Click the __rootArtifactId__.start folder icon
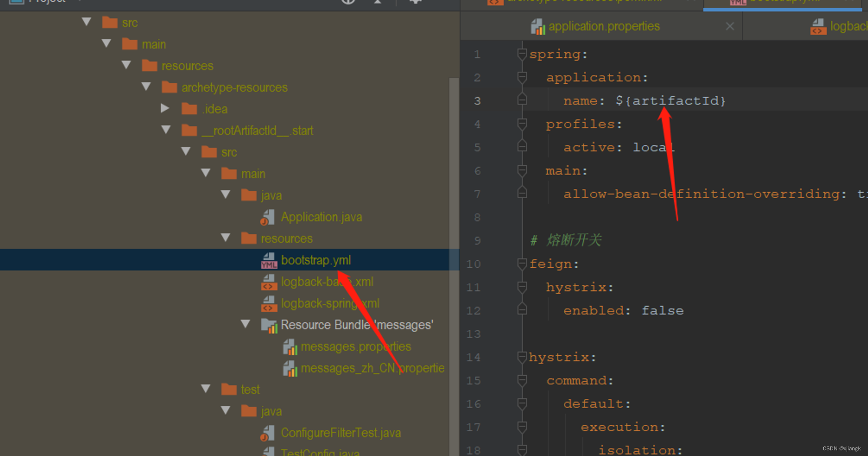This screenshot has height=456, width=868. [x=189, y=130]
